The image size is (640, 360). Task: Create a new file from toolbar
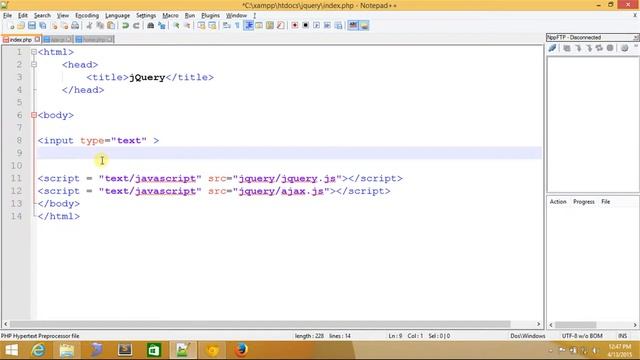(12, 26)
